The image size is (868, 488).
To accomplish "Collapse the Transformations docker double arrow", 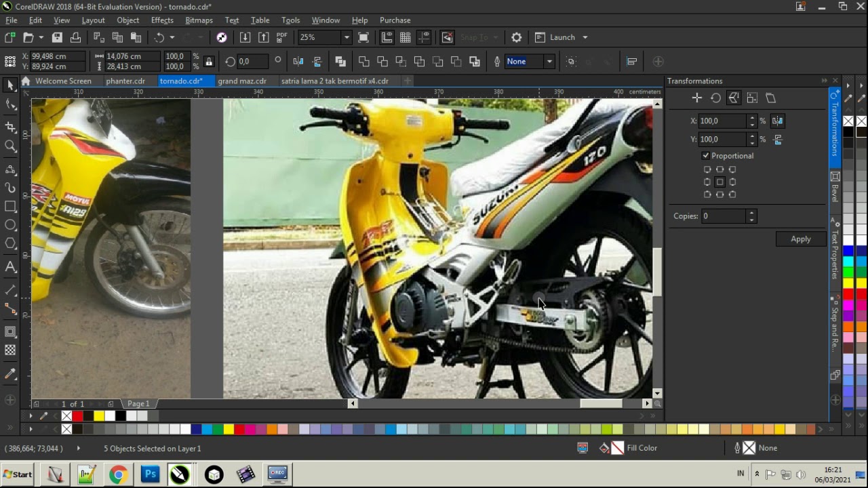I will (825, 81).
